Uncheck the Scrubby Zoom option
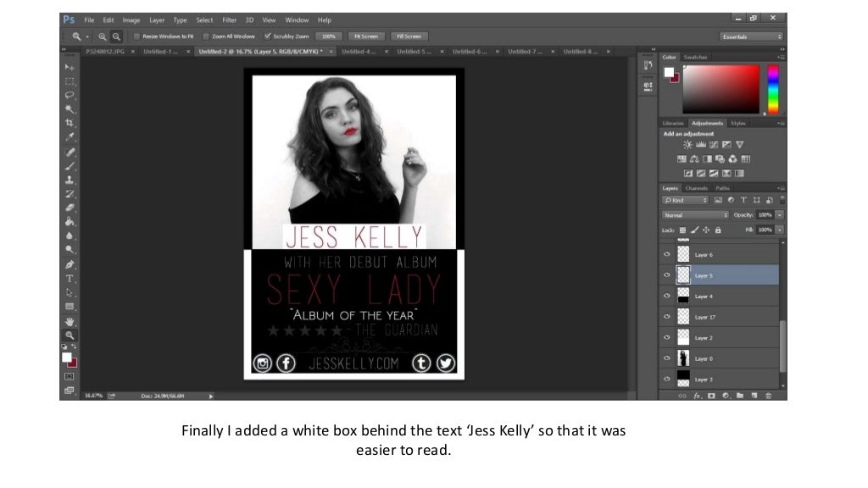 268,36
